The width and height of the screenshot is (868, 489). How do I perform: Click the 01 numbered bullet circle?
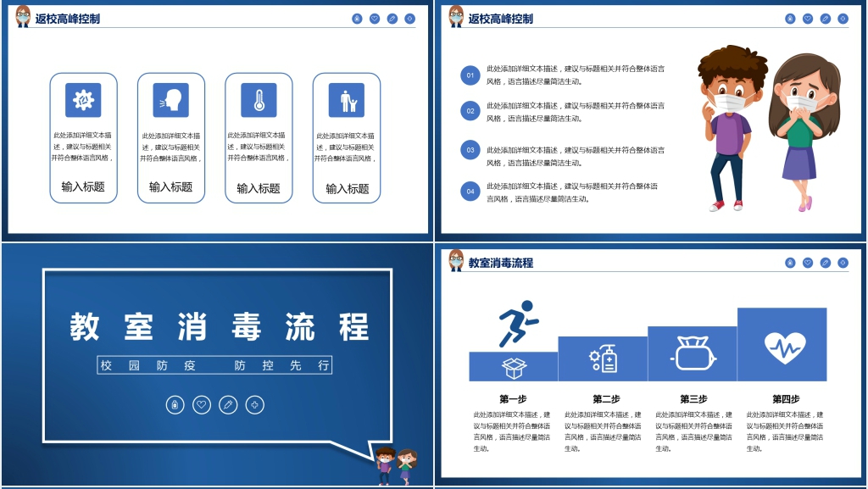[x=470, y=75]
